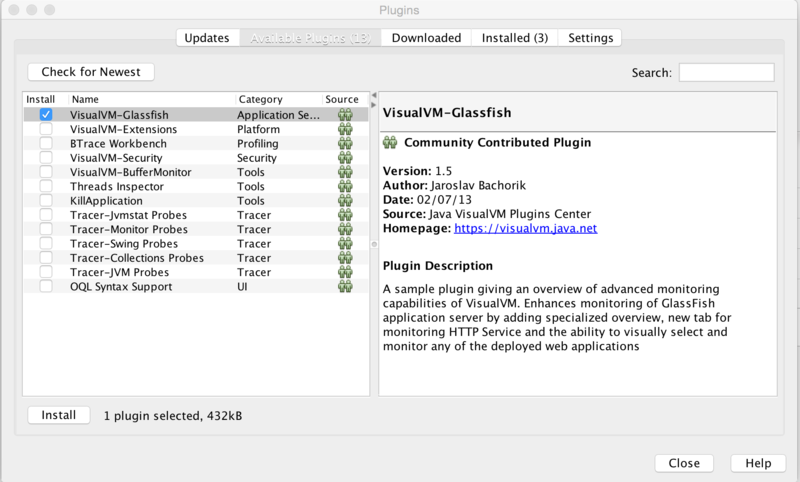
Task: Click the source icon in Tracer-Monitor Probes row
Action: (345, 229)
